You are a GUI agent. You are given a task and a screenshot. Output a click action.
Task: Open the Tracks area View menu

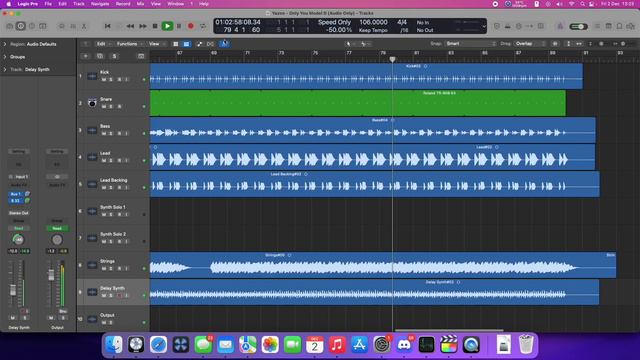156,44
